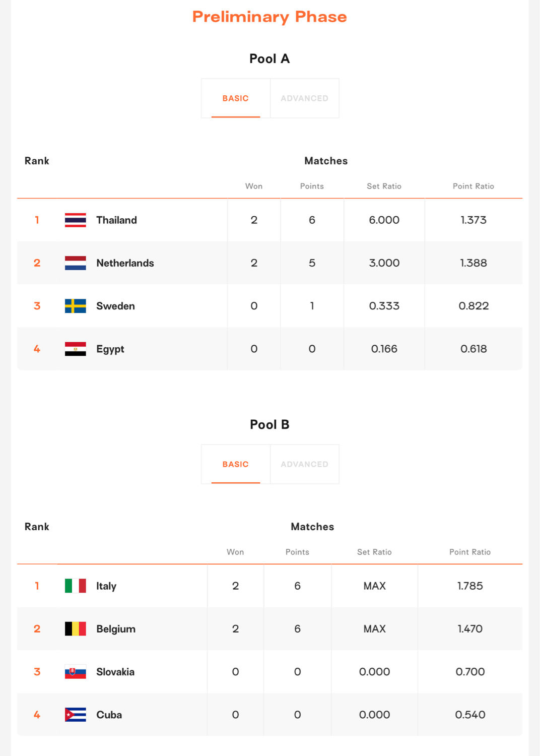The width and height of the screenshot is (540, 756).
Task: Open the Thailand team link
Action: pyautogui.click(x=116, y=220)
